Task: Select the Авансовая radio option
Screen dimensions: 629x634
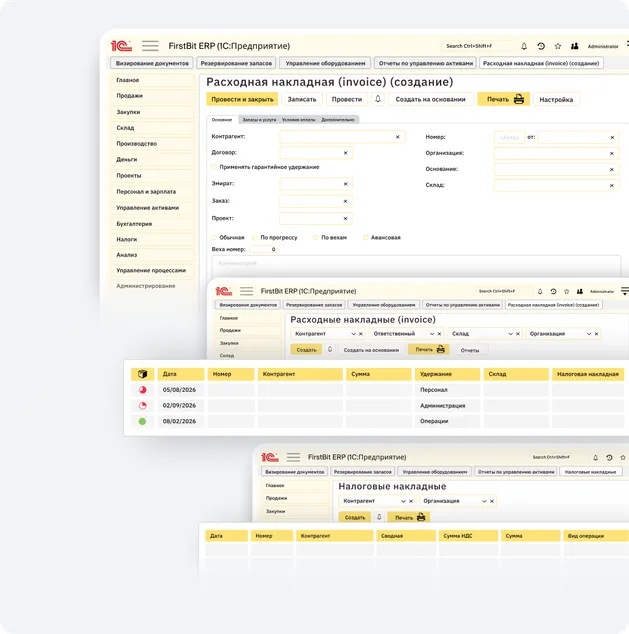Action: (x=364, y=237)
